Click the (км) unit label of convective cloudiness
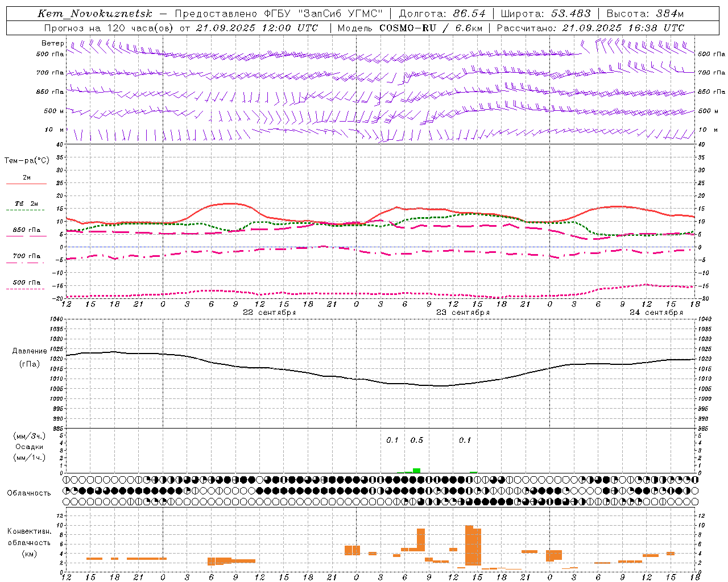This screenshot has width=728, height=582. [30, 553]
